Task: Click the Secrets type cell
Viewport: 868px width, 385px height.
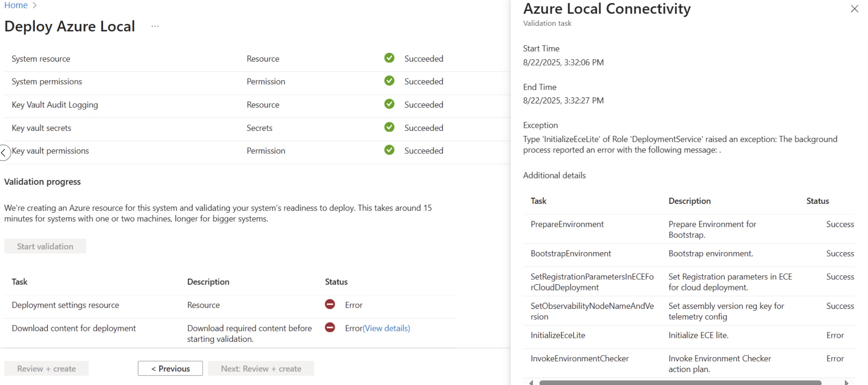Action: [259, 128]
